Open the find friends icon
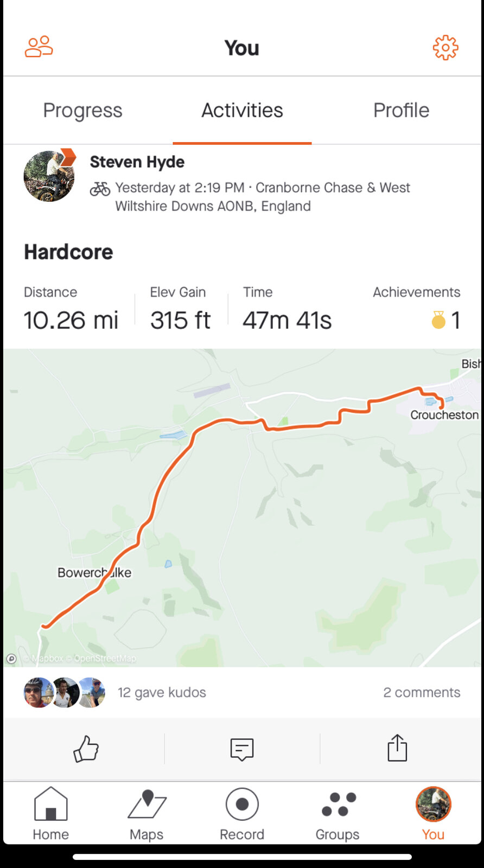This screenshot has width=484, height=868. click(x=39, y=47)
